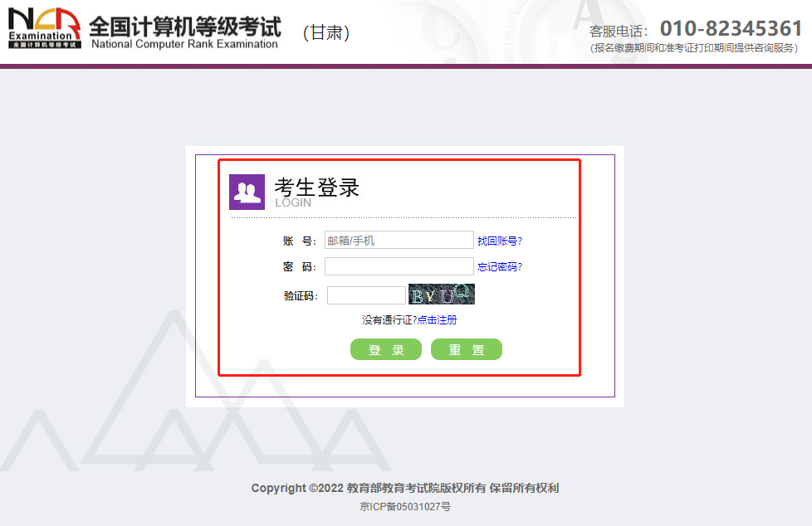Click the green 登录 button
The height and width of the screenshot is (526, 812).
pyautogui.click(x=386, y=349)
